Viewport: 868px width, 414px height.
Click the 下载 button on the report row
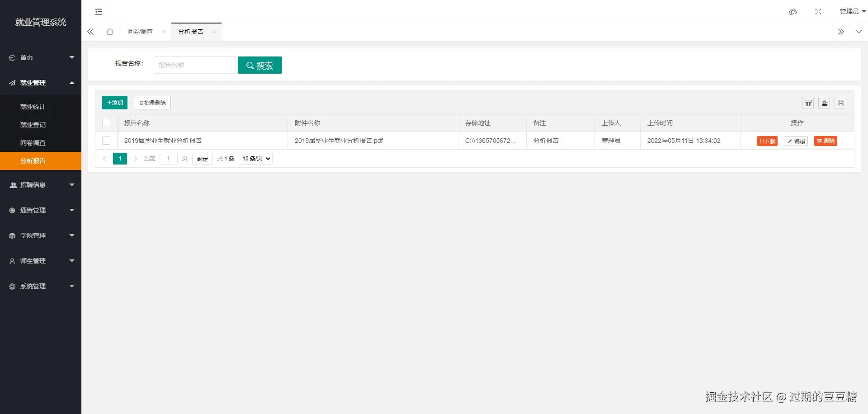(767, 141)
